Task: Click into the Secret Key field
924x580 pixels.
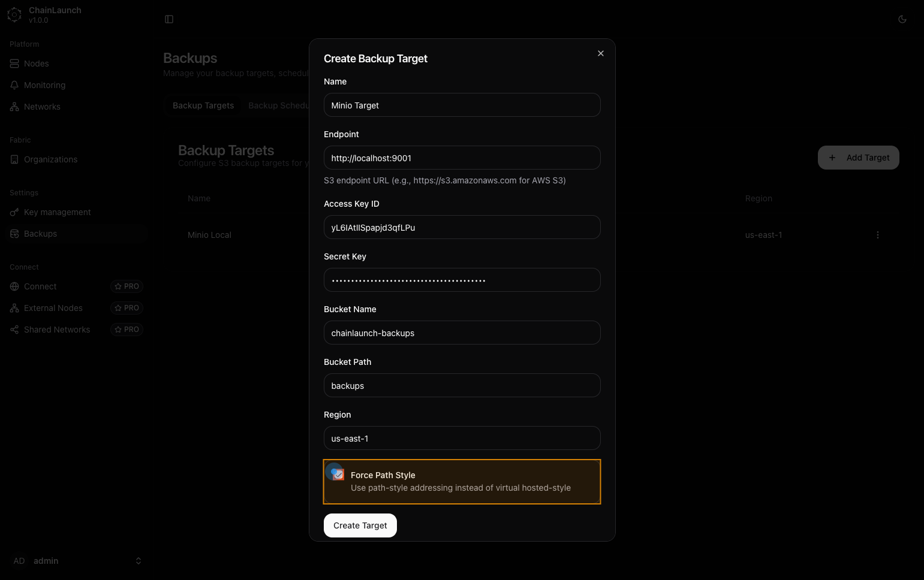Action: point(462,280)
